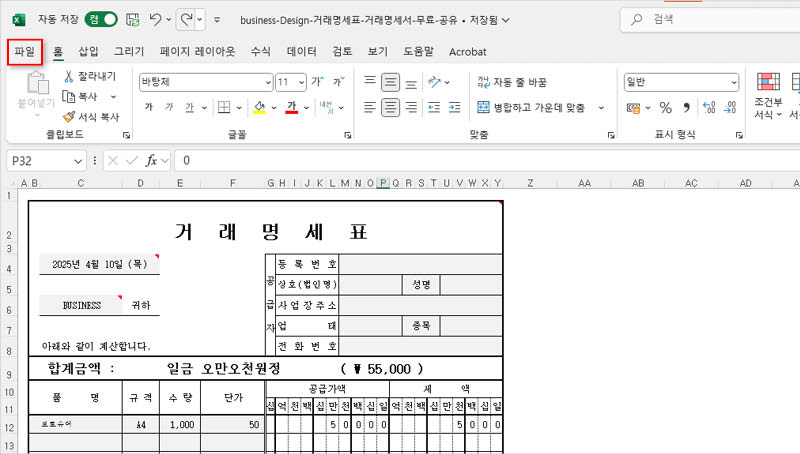Apply yellow fill color
Viewport: 800px width, 454px height.
[259, 107]
